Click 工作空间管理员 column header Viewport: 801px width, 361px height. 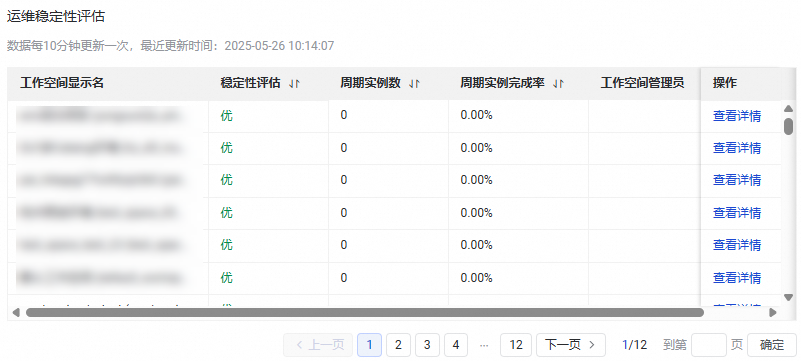(642, 83)
